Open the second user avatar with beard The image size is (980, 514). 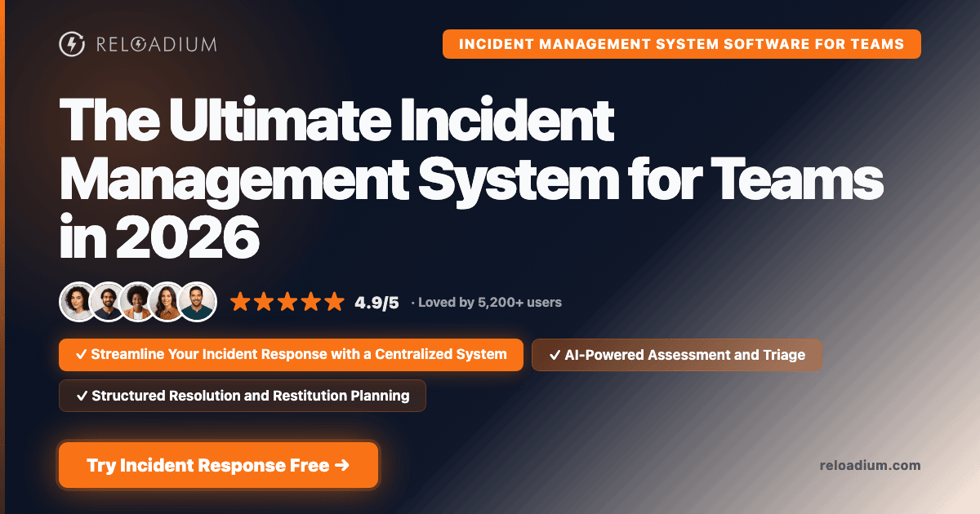109,302
